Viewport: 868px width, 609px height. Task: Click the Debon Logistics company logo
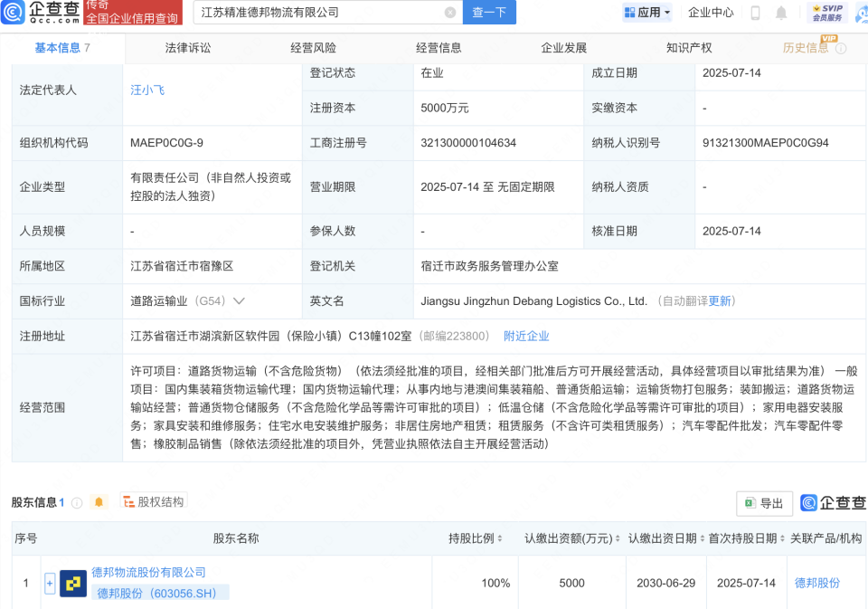tap(73, 583)
